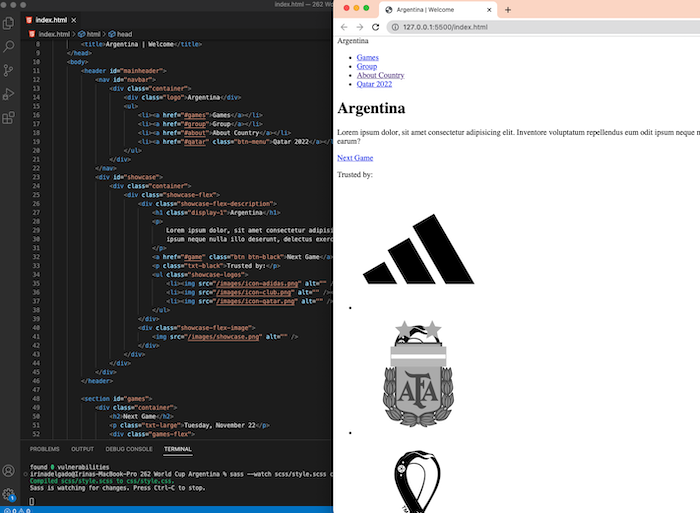Click the Adidas logo image
Viewport: 700px width, 513px height.
(418, 249)
